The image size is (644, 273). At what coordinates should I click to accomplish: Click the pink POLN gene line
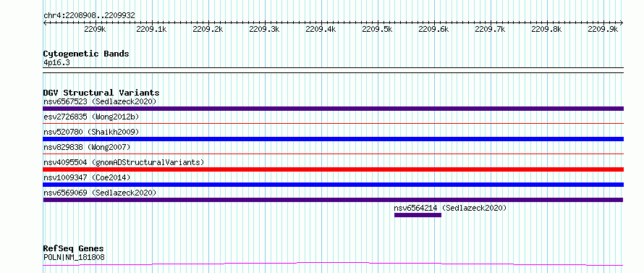[333, 264]
